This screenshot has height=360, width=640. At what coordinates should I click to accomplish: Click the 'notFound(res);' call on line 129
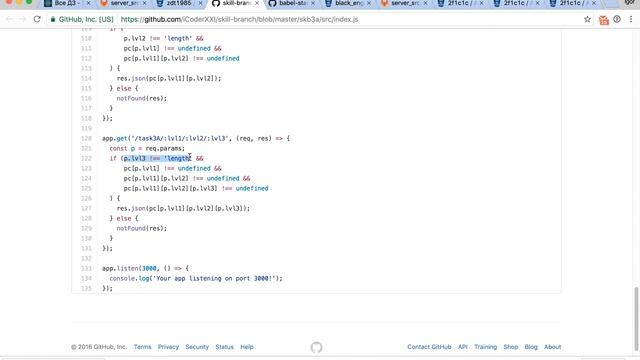coord(142,228)
